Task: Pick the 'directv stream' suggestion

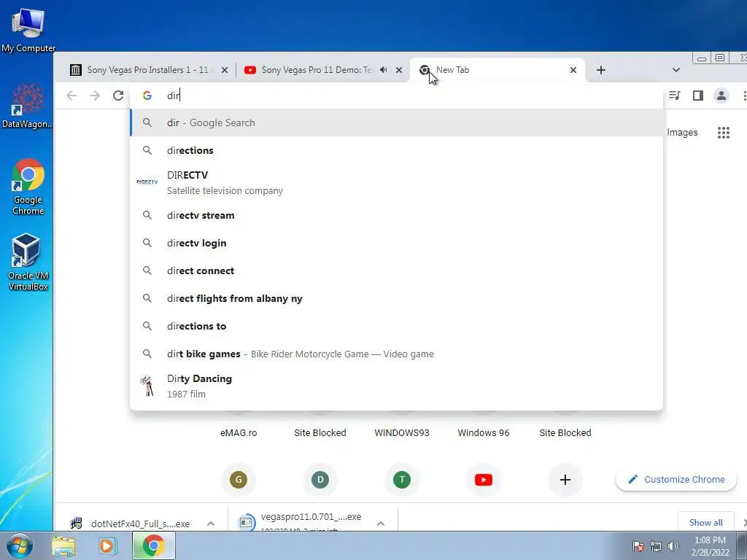Action: click(396, 215)
